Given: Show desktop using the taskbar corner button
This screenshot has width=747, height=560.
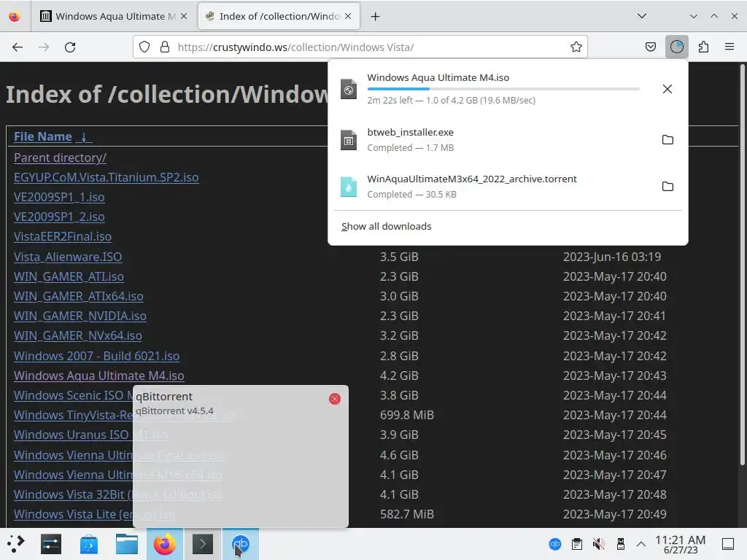Looking at the screenshot, I should [x=728, y=544].
